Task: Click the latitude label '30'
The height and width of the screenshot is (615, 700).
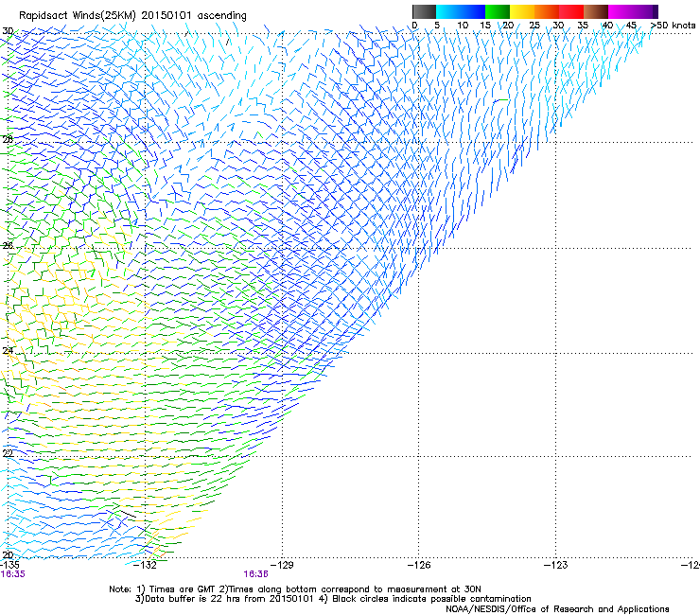Action: pos(8,31)
